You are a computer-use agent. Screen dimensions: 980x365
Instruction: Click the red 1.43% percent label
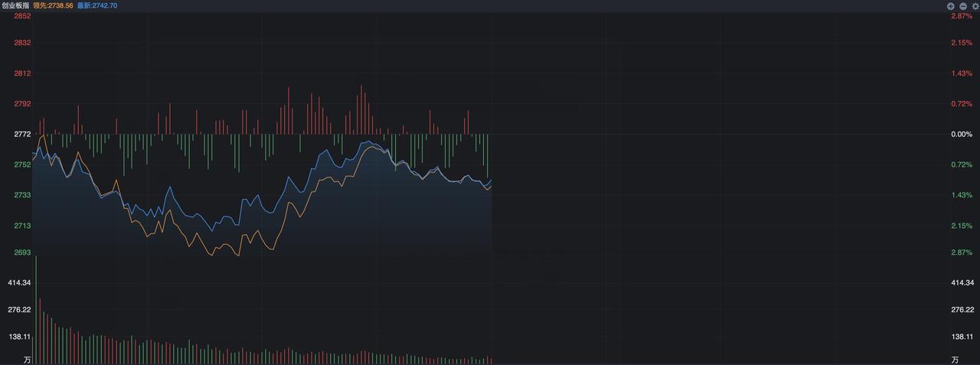pyautogui.click(x=961, y=73)
